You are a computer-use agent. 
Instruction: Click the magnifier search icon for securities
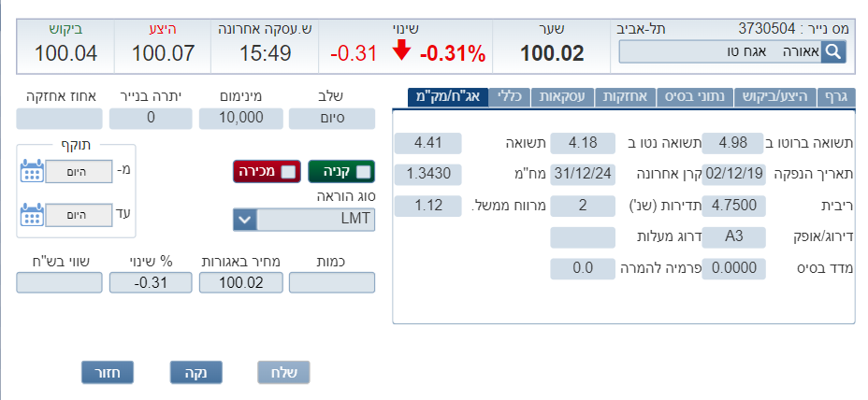tap(833, 51)
